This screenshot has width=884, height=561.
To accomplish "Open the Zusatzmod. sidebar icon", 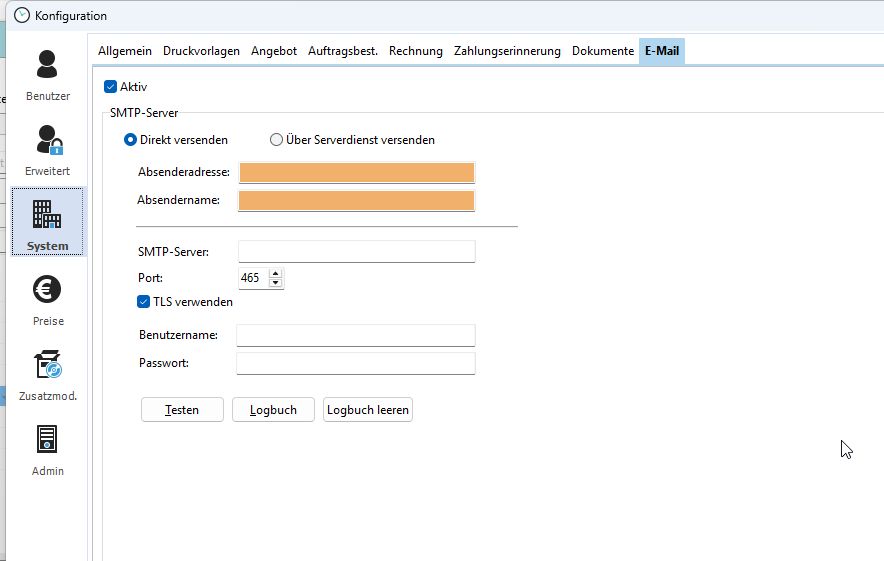I will (47, 365).
